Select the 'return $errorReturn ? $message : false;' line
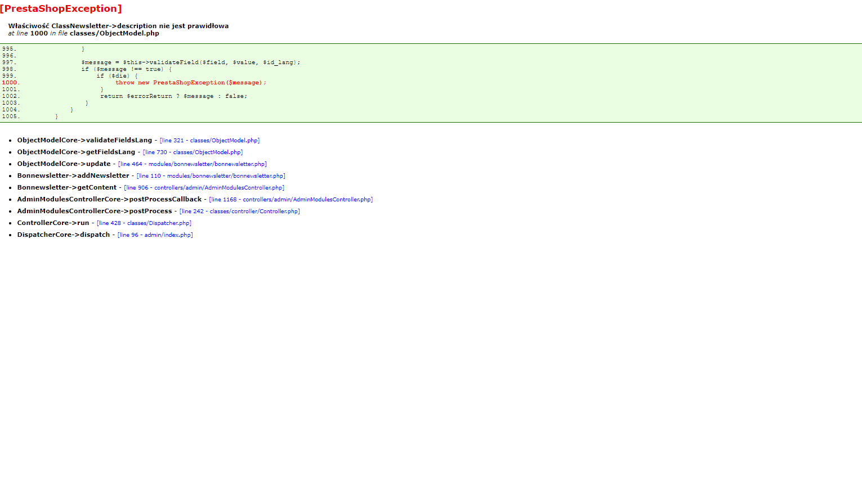Screen dimensions: 862x504 pos(173,96)
